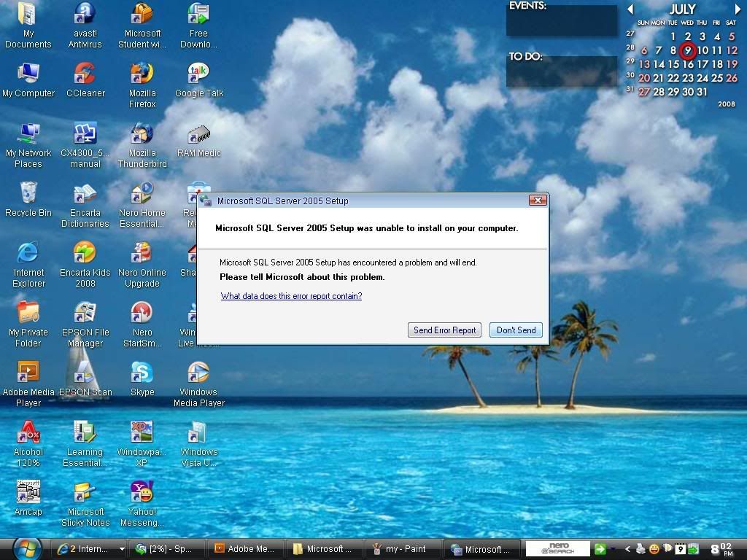Click in the Nero Search box
This screenshot has height=560, width=747.
557,549
